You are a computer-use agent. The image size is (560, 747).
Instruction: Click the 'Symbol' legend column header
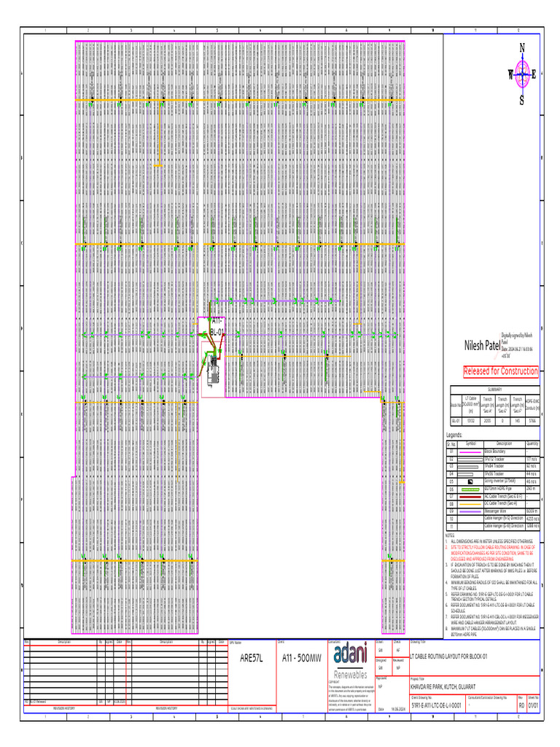pos(470,444)
